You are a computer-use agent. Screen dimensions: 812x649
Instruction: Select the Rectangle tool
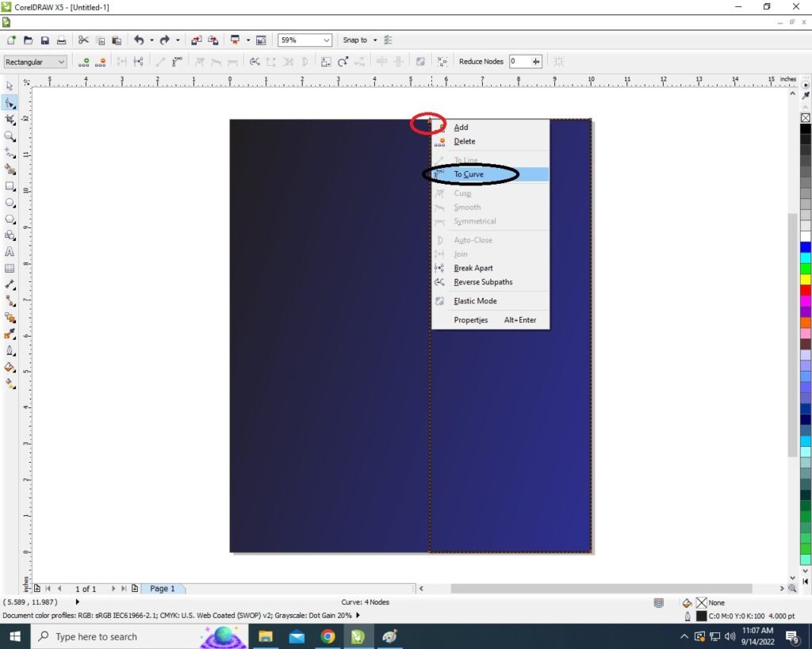point(10,185)
